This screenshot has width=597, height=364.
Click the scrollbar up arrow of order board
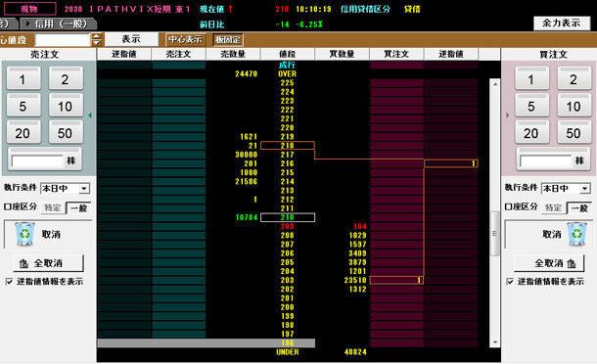(495, 84)
